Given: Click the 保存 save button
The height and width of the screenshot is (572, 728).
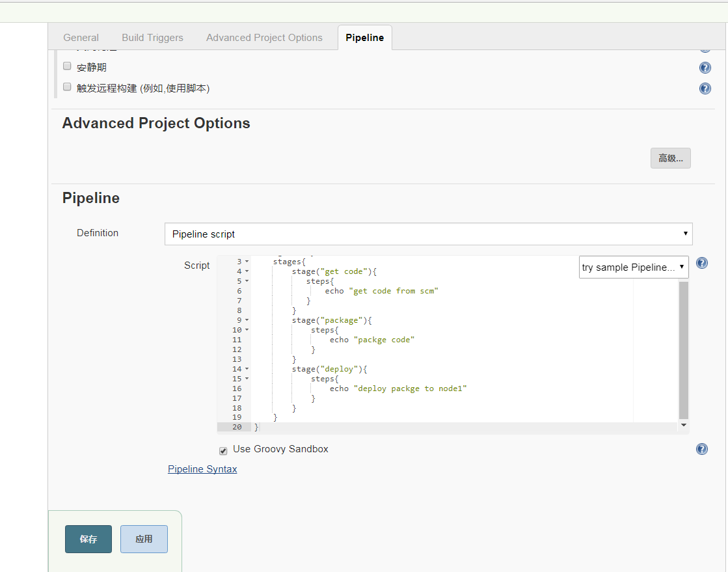Looking at the screenshot, I should point(88,539).
